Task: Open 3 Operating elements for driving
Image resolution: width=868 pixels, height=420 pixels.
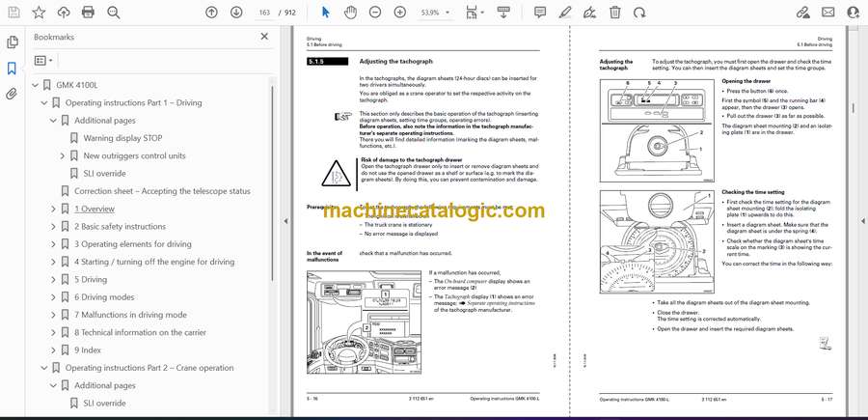Action: tap(133, 244)
